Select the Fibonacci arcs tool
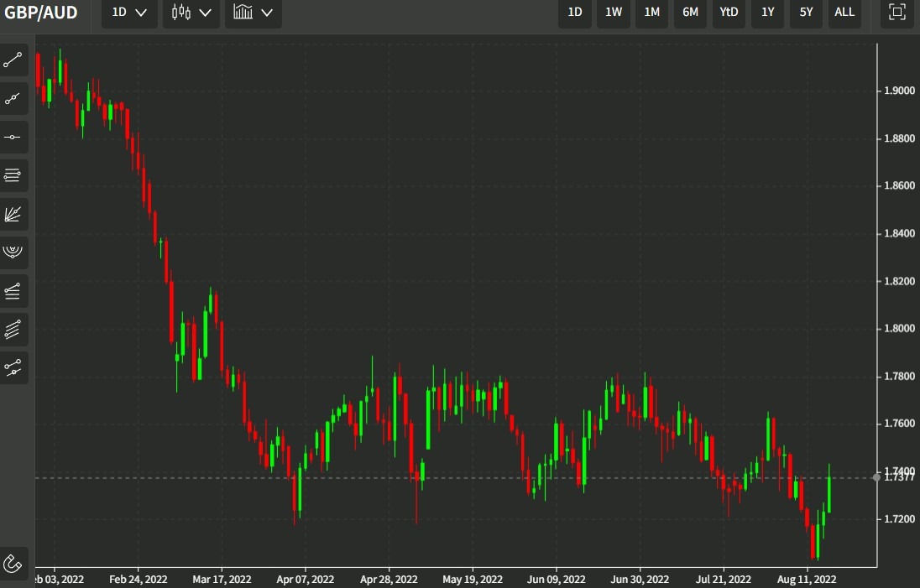This screenshot has width=920, height=588. 13,252
